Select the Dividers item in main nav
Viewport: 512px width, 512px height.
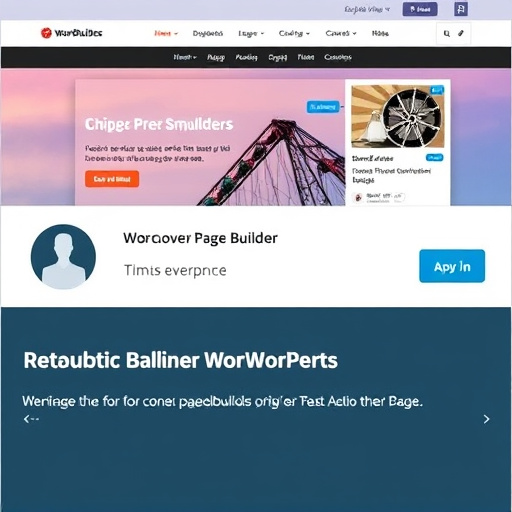(x=208, y=33)
